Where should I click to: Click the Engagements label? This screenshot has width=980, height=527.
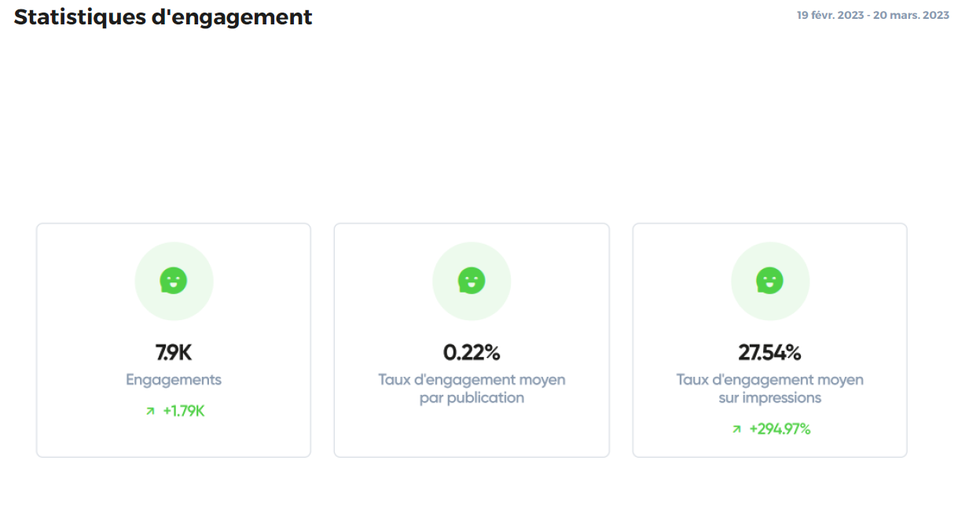pyautogui.click(x=174, y=380)
